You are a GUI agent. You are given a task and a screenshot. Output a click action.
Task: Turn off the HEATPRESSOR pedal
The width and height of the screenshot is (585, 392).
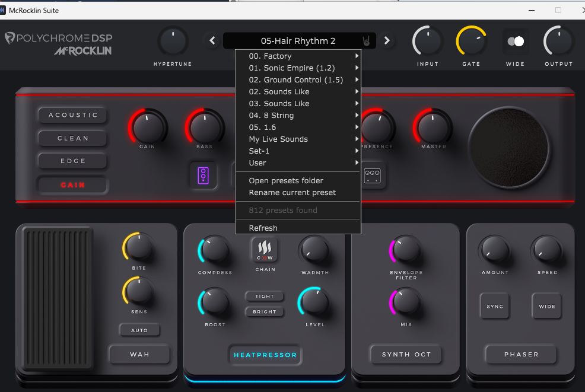pyautogui.click(x=265, y=355)
